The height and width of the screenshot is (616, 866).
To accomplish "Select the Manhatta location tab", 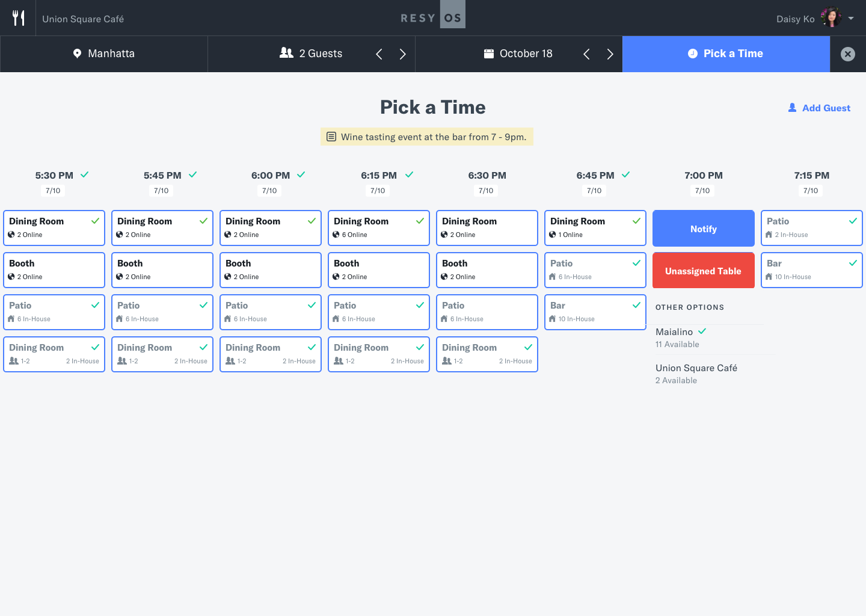I will tap(104, 54).
